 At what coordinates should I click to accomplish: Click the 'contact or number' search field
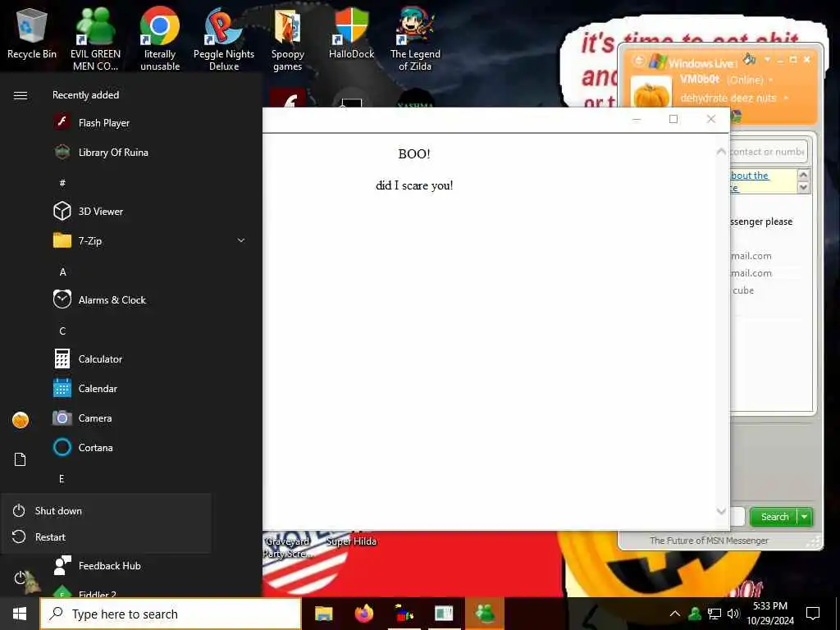[768, 152]
